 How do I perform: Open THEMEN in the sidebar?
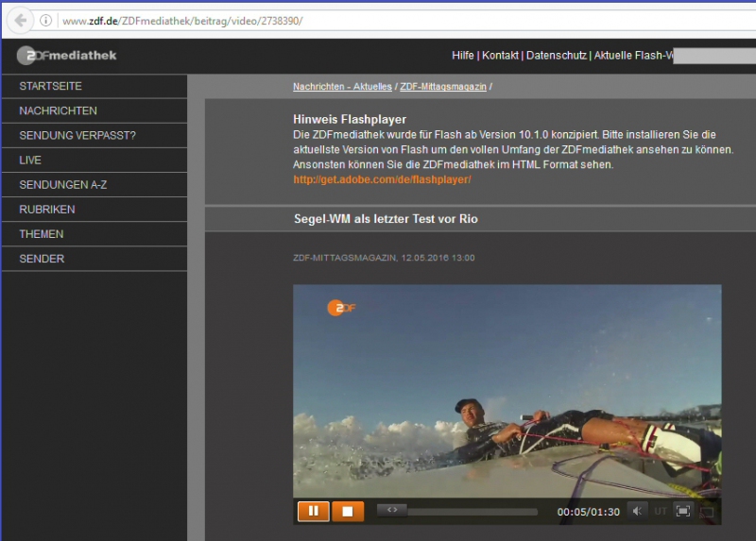tap(94, 234)
